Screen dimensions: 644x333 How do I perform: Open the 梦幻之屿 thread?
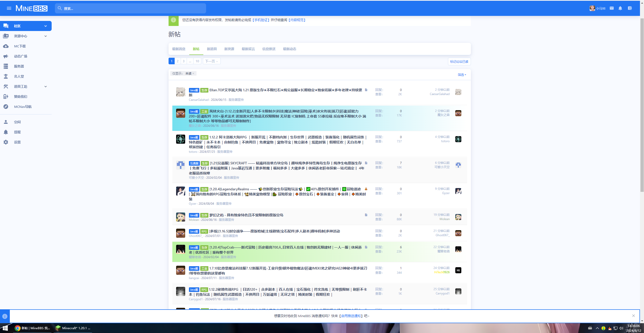246,215
